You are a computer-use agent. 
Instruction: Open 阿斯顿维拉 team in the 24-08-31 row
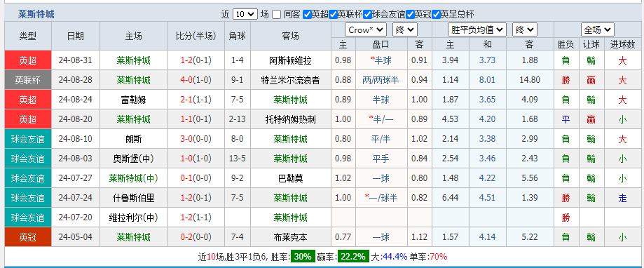[290, 60]
